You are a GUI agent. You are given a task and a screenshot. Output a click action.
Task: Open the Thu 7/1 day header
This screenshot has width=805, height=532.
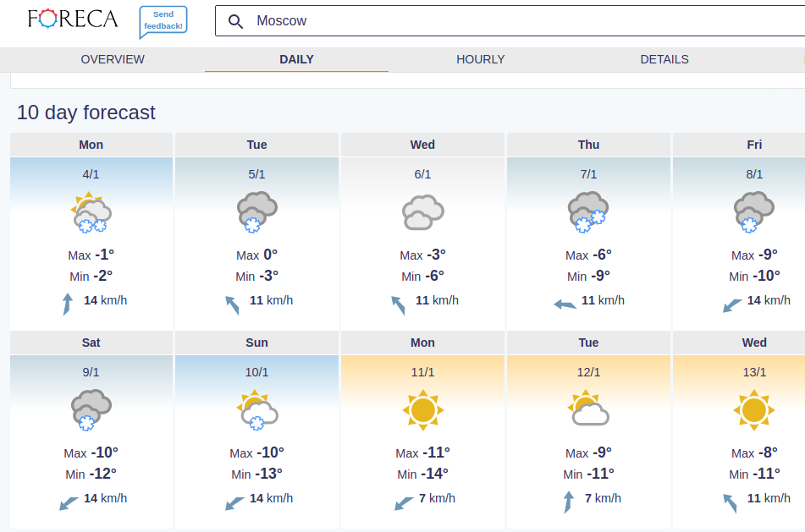588,145
